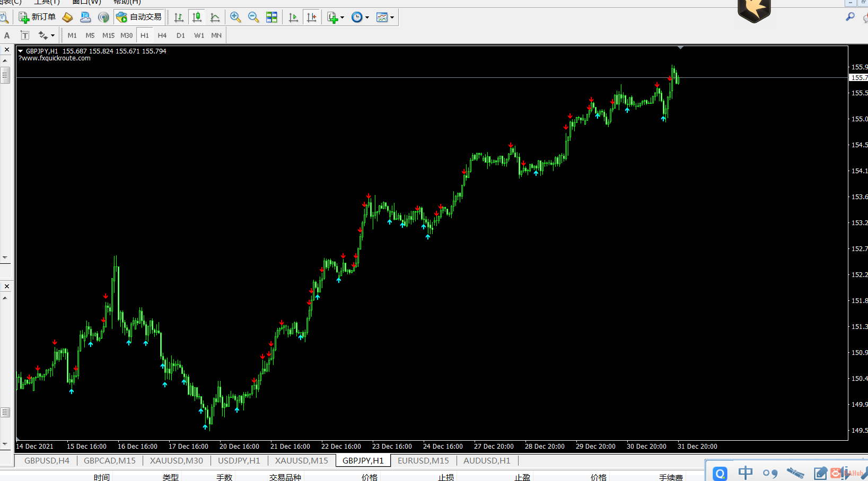Sort by Type (类型) column header
Viewport: 868px width, 481px height.
tap(171, 477)
